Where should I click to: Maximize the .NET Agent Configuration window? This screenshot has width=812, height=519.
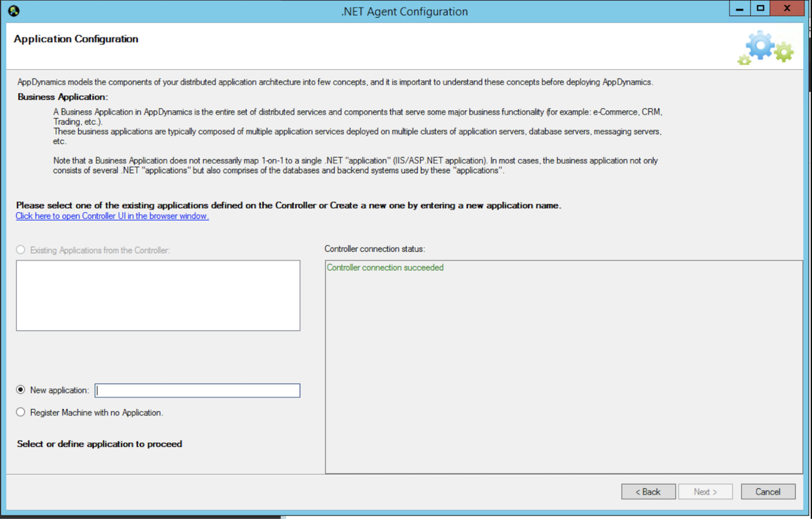tap(760, 9)
